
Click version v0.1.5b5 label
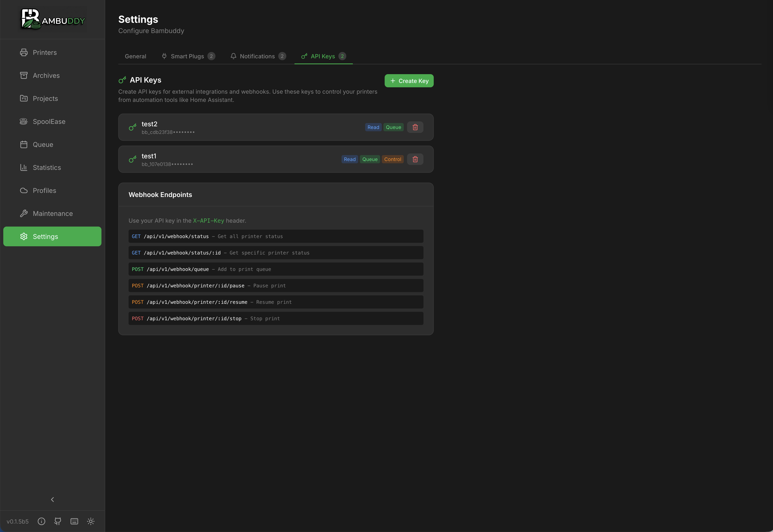click(18, 521)
